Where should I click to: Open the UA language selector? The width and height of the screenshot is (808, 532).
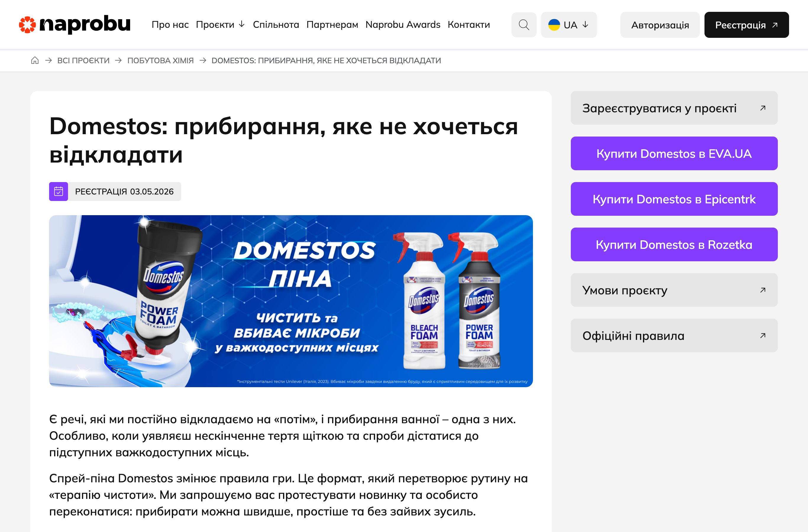tap(569, 25)
